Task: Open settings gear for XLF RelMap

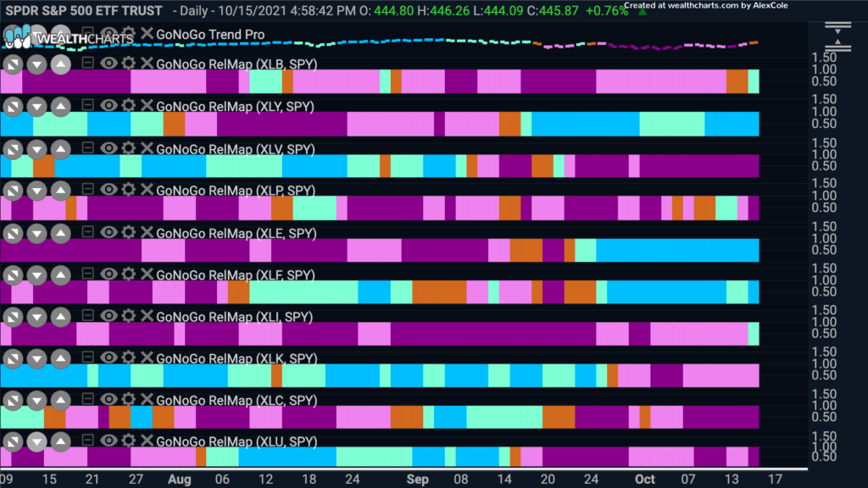Action: [x=129, y=274]
